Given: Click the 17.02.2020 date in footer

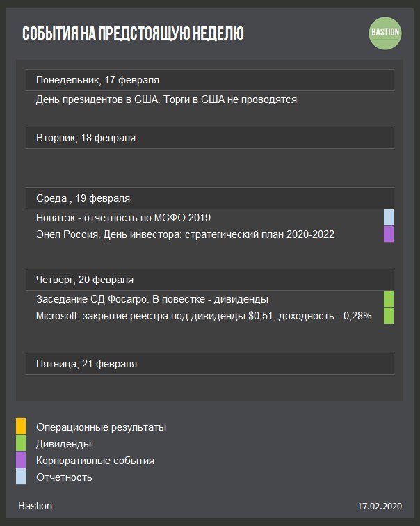Looking at the screenshot, I should (x=380, y=506).
